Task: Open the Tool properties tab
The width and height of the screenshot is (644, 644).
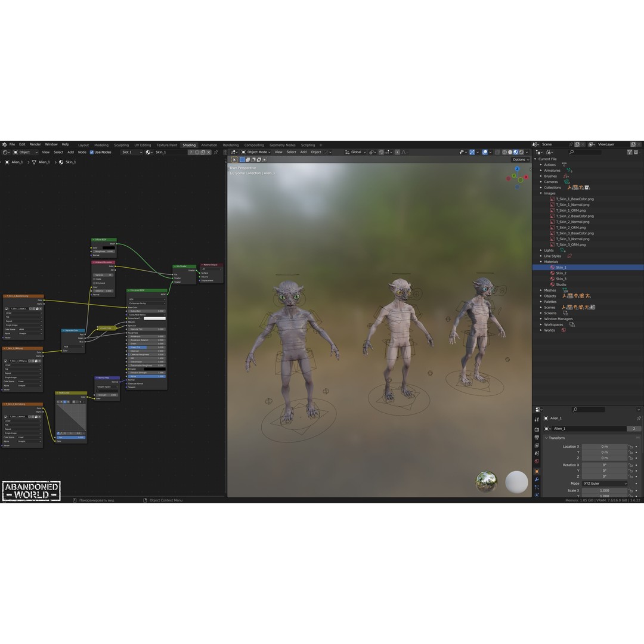Action: 537,419
